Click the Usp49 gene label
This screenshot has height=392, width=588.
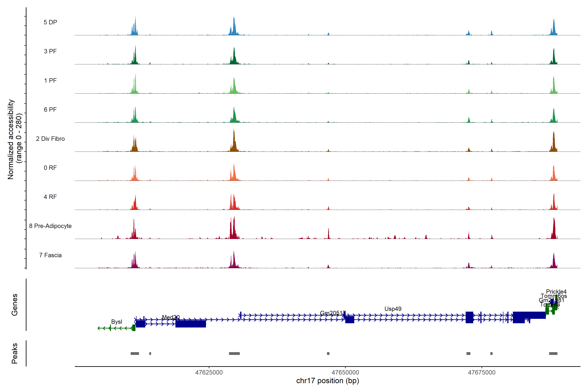[393, 309]
